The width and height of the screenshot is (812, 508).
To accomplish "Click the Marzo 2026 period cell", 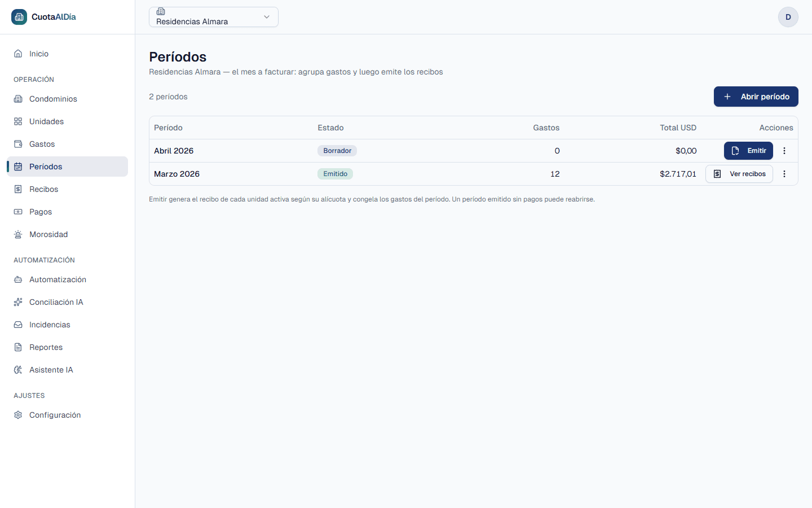I will click(176, 174).
